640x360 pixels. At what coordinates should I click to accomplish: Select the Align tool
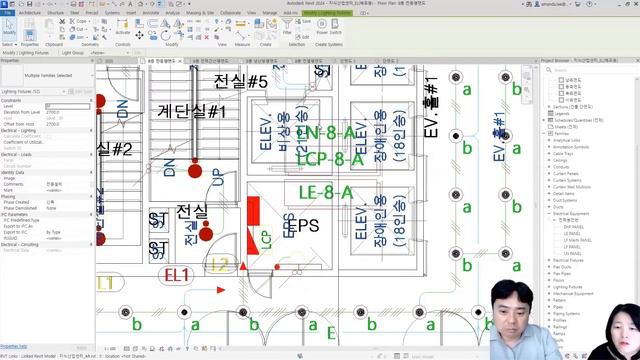pos(139,24)
